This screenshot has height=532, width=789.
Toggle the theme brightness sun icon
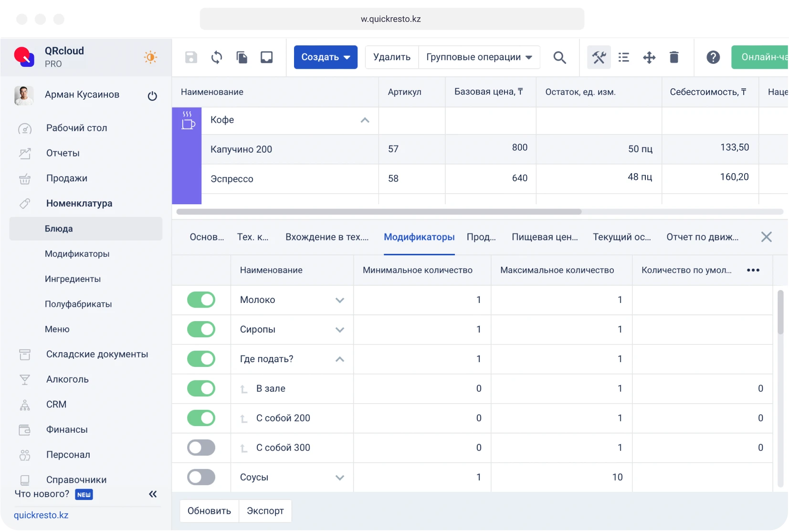pos(150,57)
